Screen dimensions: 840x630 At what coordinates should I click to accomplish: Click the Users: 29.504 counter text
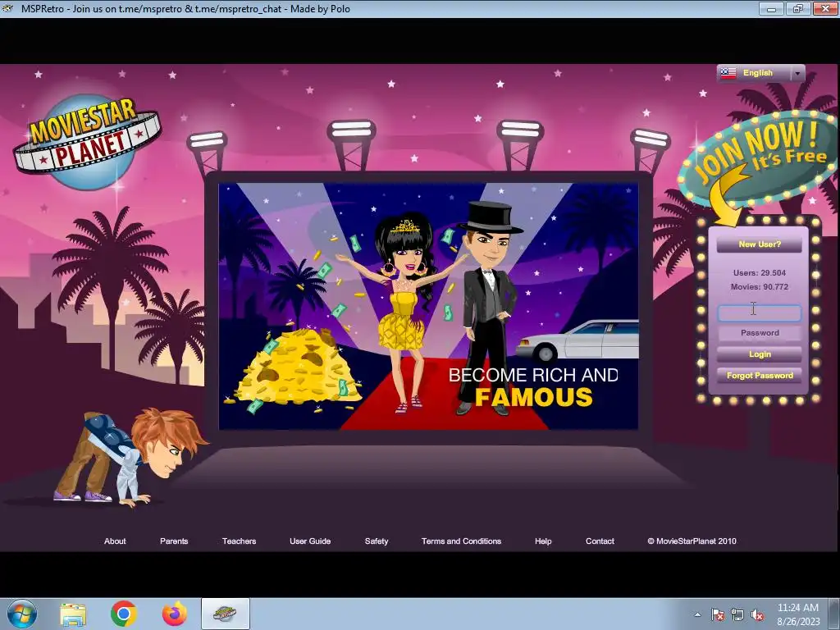759,272
